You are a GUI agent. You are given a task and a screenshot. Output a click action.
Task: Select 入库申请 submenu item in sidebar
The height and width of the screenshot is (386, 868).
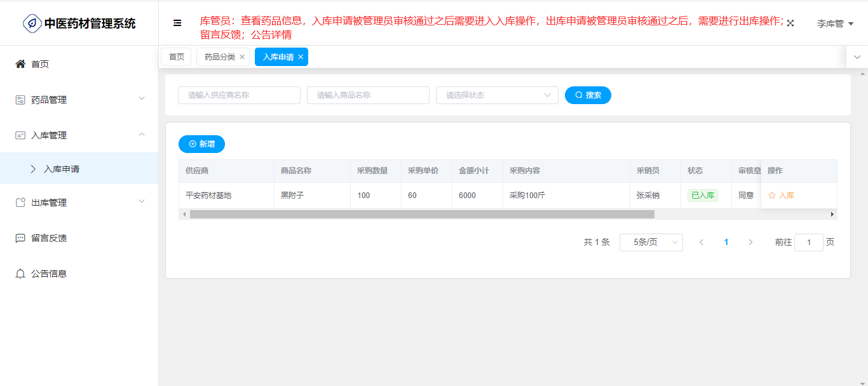pos(62,169)
